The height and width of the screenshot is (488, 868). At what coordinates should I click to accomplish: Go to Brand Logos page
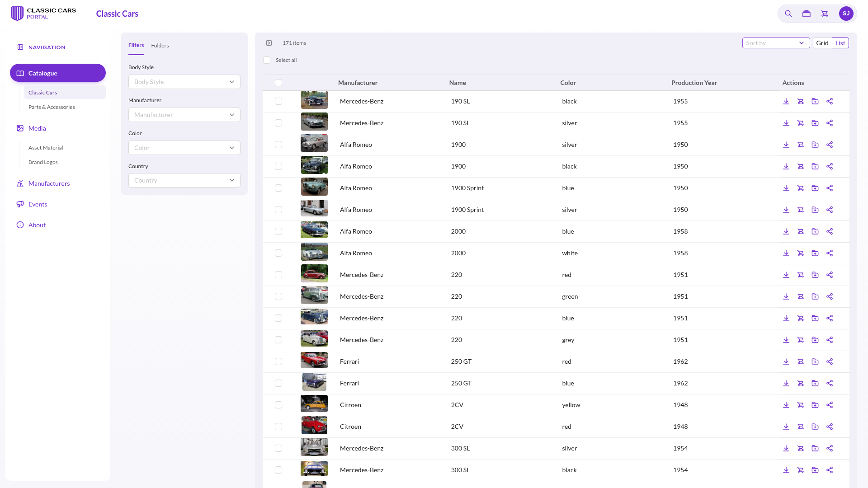coord(43,162)
